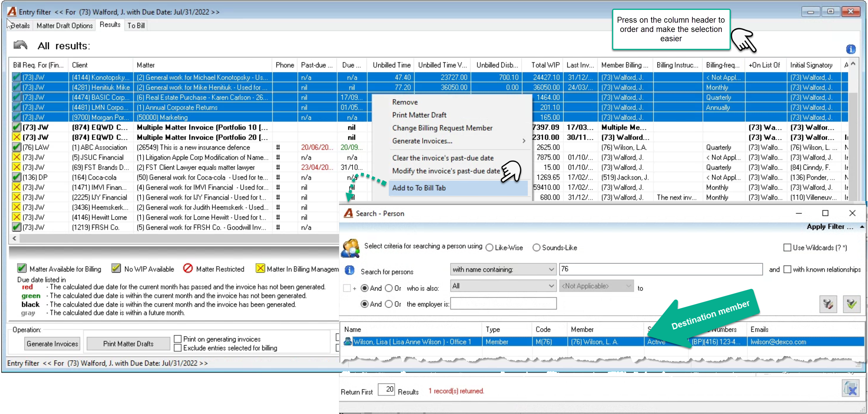Select Or radio for who is also
The width and height of the screenshot is (868, 414).
coord(388,288)
